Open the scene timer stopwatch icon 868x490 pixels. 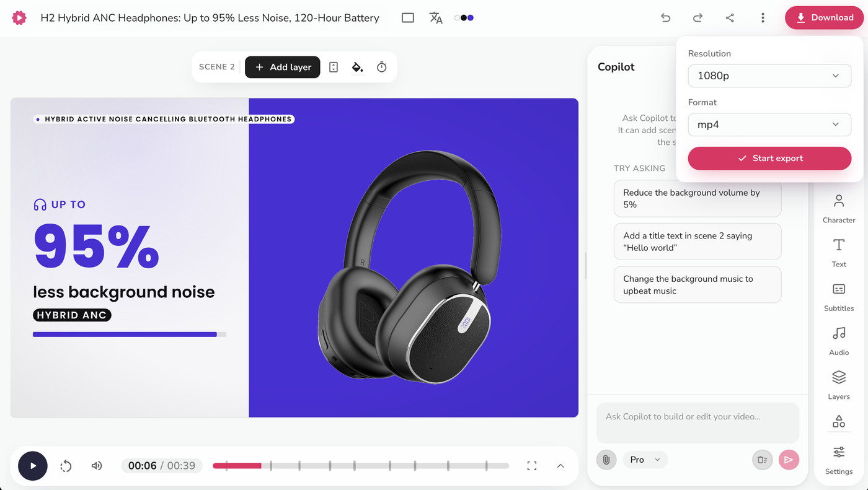click(x=382, y=67)
